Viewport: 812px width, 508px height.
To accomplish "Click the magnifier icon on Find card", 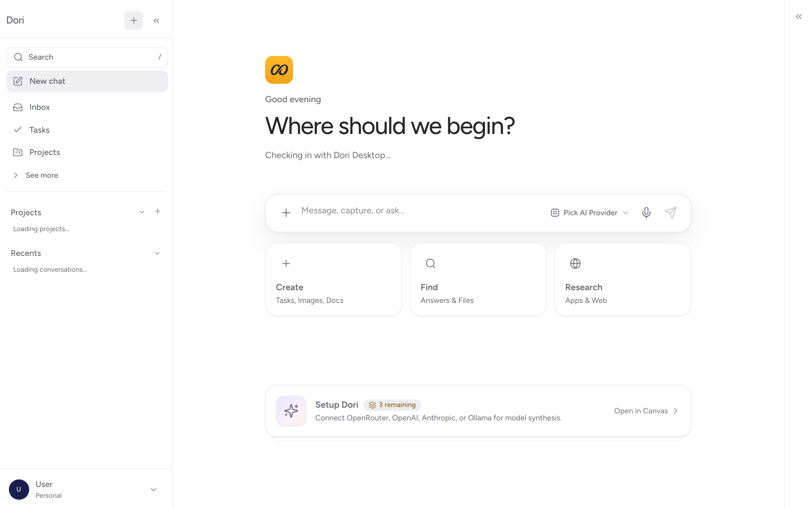I will point(430,264).
